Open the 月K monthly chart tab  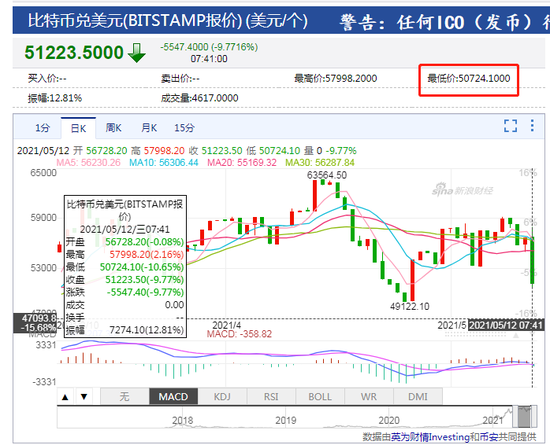tap(149, 128)
